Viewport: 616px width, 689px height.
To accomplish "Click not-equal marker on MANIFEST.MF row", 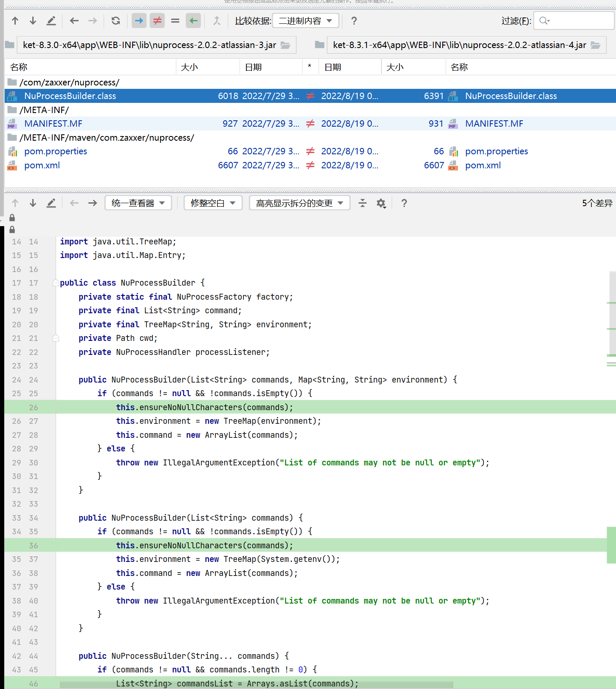I will point(311,124).
